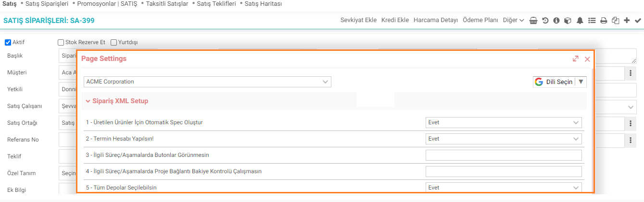Screen dimensions: 644x202
Task: Click the checkmark save icon
Action: (638, 21)
